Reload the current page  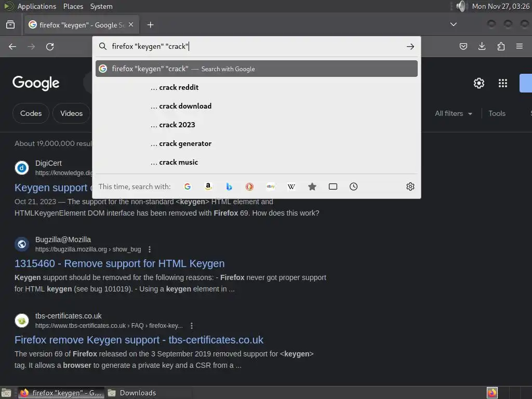click(50, 46)
